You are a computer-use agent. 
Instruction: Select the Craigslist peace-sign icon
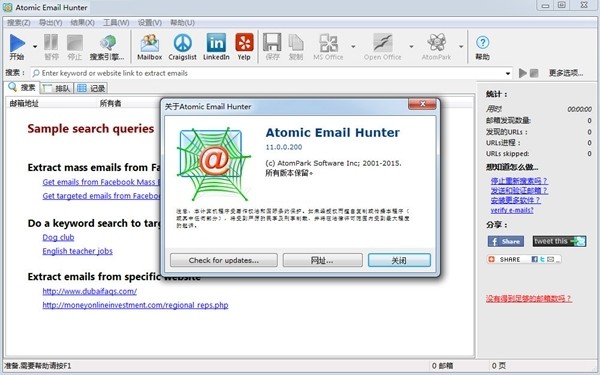tap(183, 43)
